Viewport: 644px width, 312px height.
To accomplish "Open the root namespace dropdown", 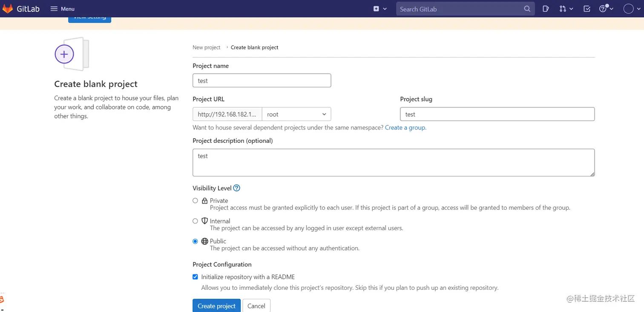I will [296, 114].
